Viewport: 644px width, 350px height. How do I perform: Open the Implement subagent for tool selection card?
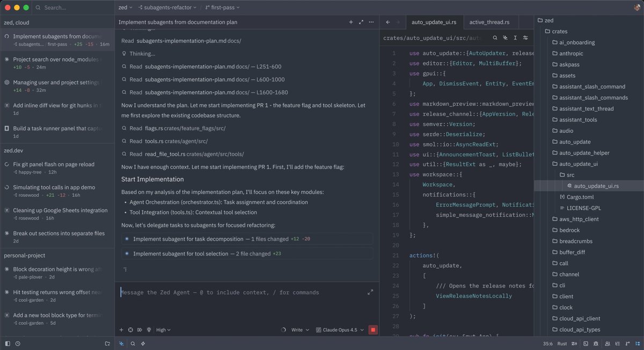tap(247, 253)
